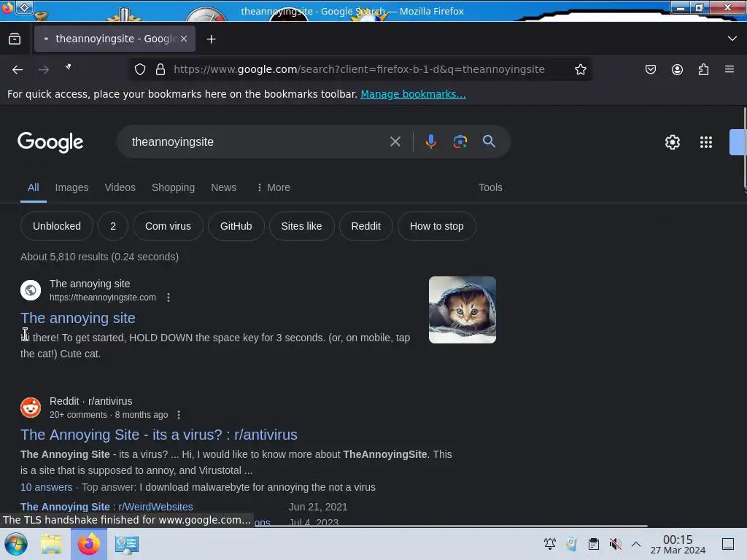Click the forward navigation arrow

click(x=44, y=69)
